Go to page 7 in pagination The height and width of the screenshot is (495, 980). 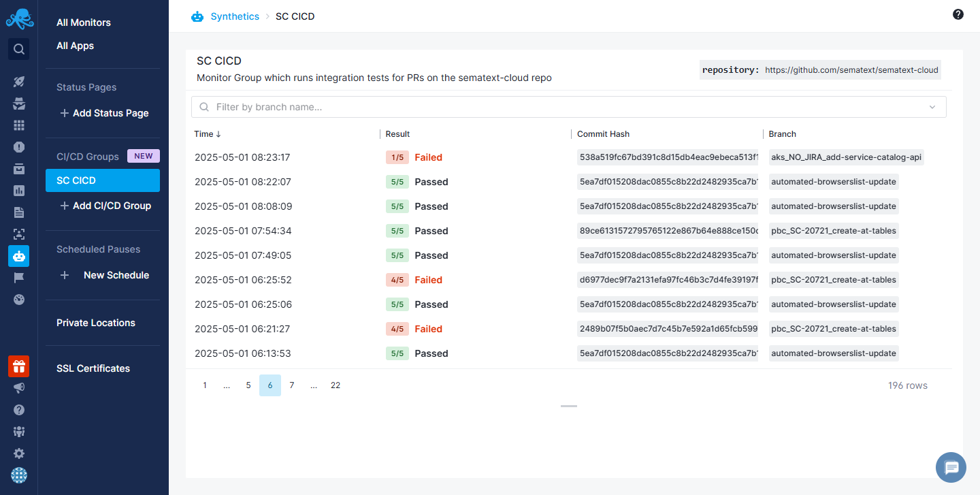point(292,385)
